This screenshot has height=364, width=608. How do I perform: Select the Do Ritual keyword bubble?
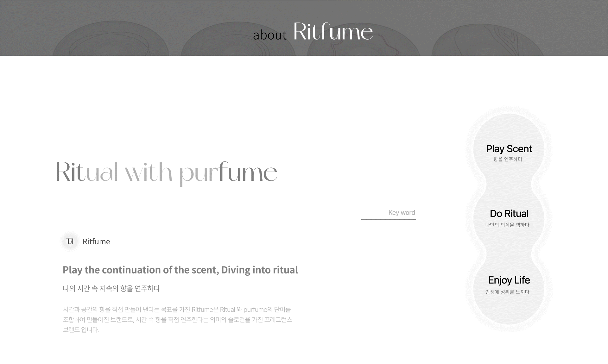coord(509,214)
